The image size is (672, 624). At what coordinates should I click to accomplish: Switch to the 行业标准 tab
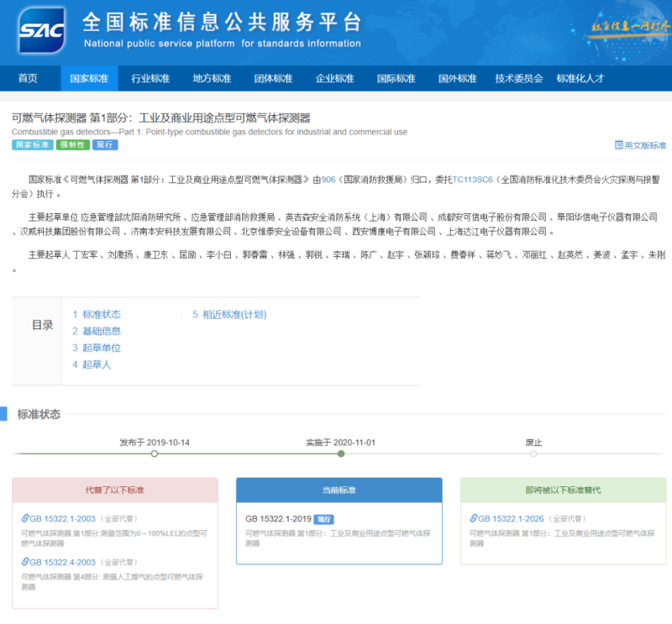point(150,79)
